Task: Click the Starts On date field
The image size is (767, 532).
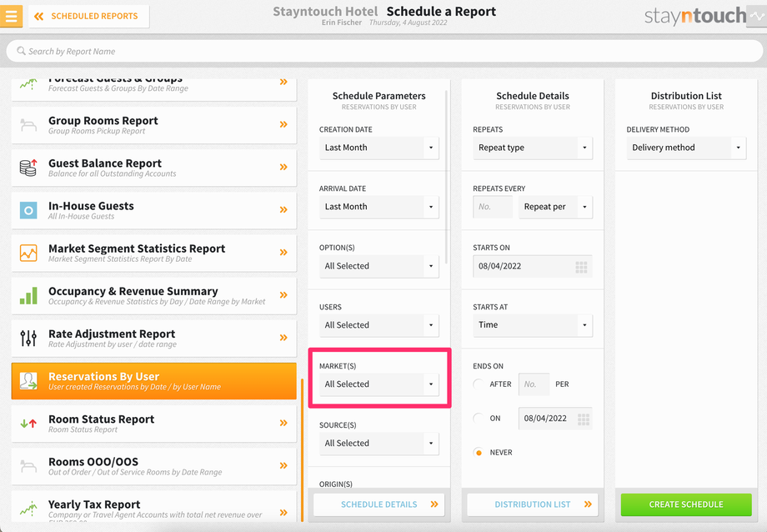Action: [533, 266]
